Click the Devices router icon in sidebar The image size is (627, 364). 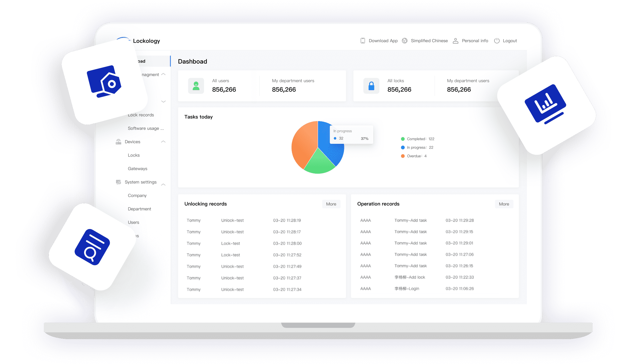(118, 142)
